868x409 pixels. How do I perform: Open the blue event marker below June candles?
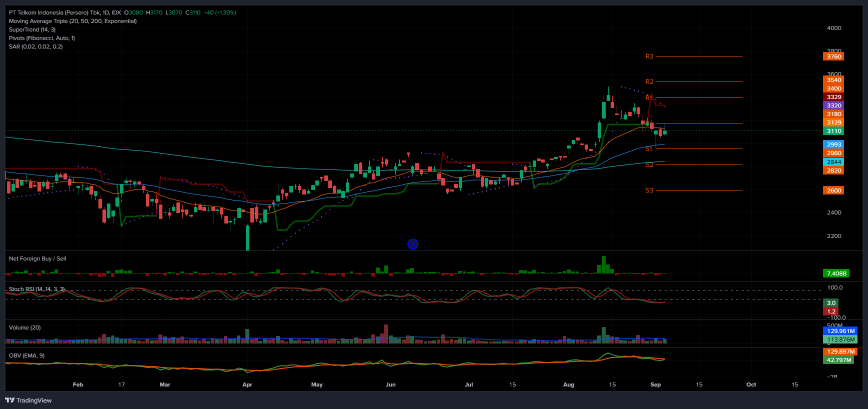point(413,244)
